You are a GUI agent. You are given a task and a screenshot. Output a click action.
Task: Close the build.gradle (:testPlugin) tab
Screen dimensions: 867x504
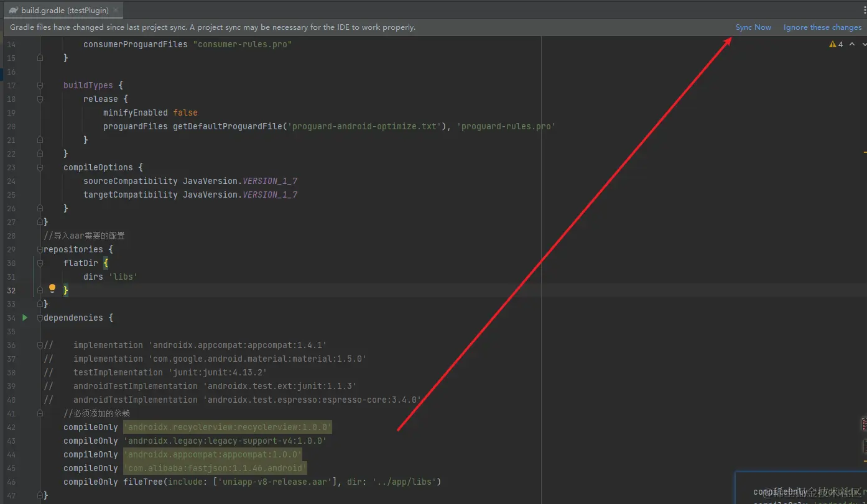tap(116, 10)
